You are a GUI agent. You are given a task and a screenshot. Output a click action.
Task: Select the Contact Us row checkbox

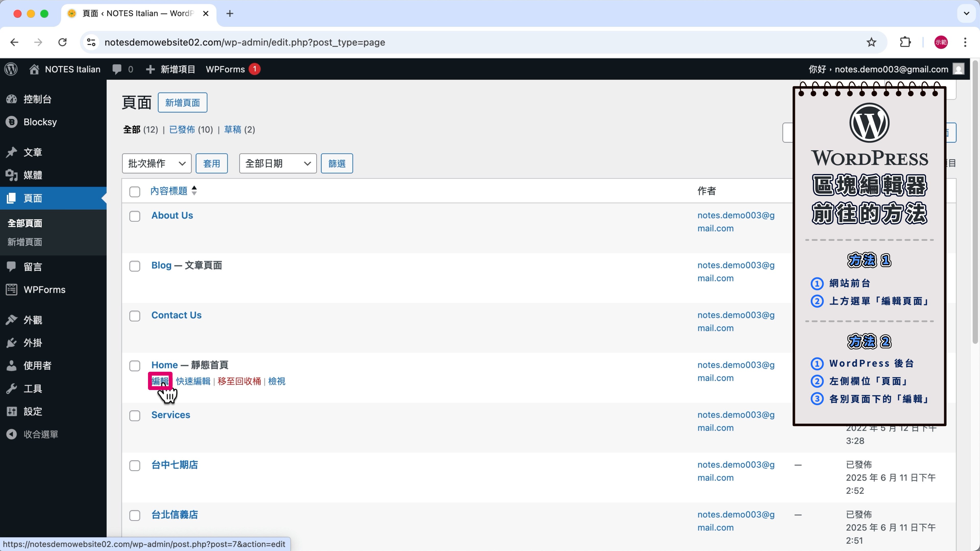coord(135,316)
